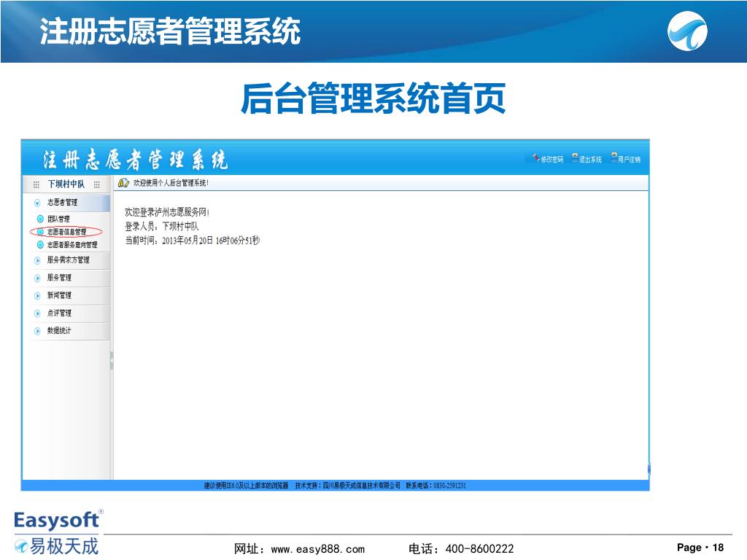Click the welcome icon before 欢迎使用个人后台管理系统
747x560 pixels.
(123, 183)
